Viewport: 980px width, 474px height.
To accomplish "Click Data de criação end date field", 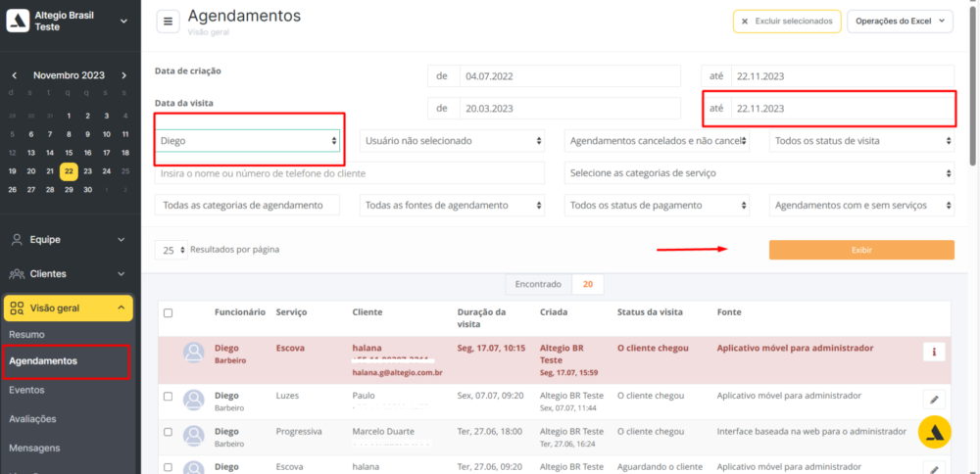I will (843, 76).
